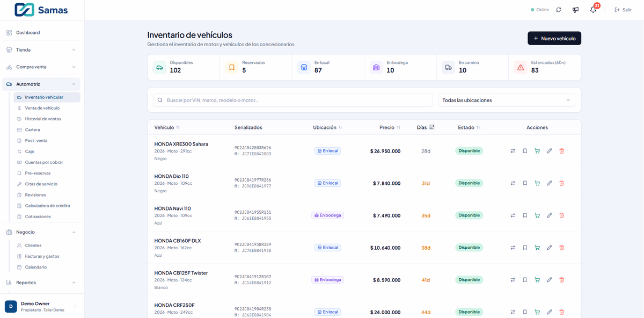Sort table by Días column
The image size is (644, 318).
point(426,127)
